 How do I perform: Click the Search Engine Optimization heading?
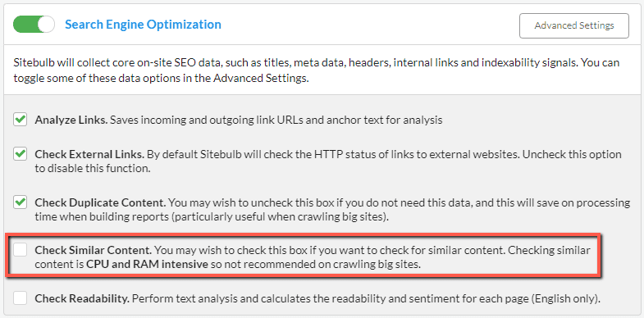[x=143, y=25]
